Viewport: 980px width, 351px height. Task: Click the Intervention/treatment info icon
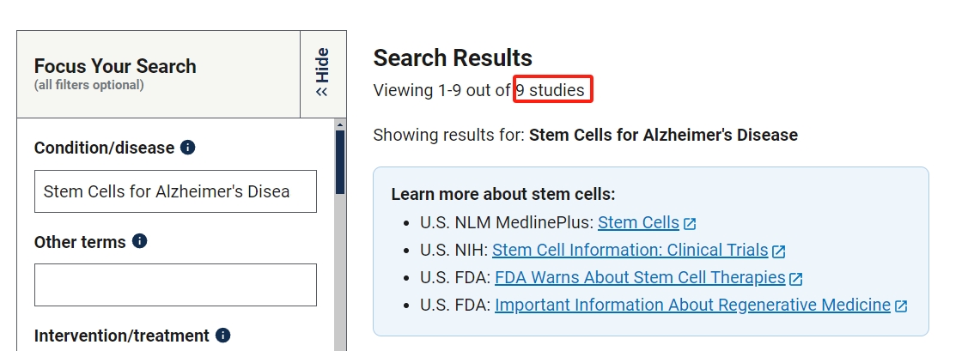(223, 335)
